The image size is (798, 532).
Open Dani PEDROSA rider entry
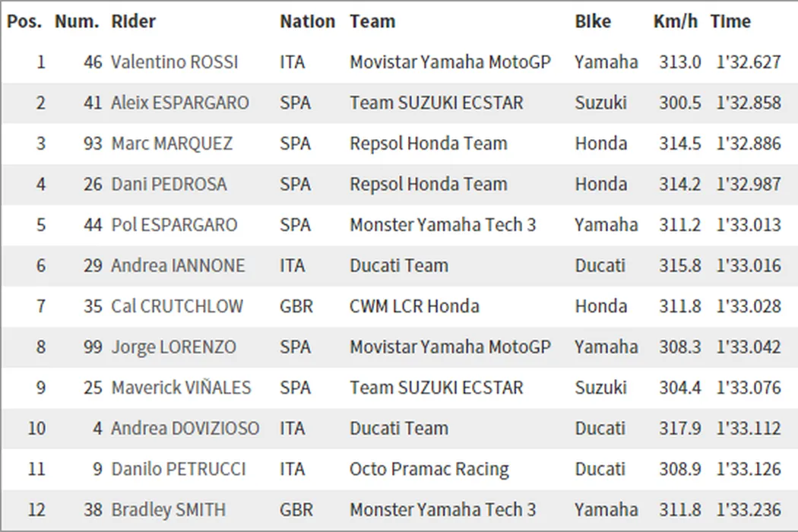coord(169,184)
